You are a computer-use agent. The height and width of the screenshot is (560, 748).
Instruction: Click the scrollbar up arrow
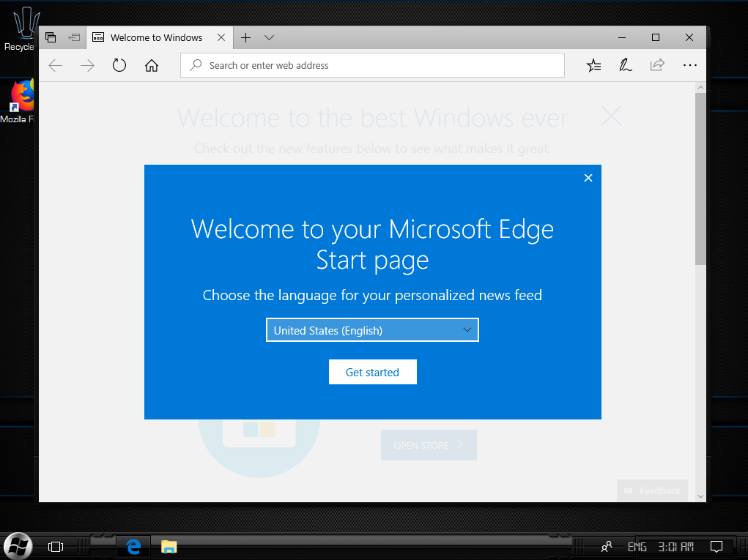point(700,88)
